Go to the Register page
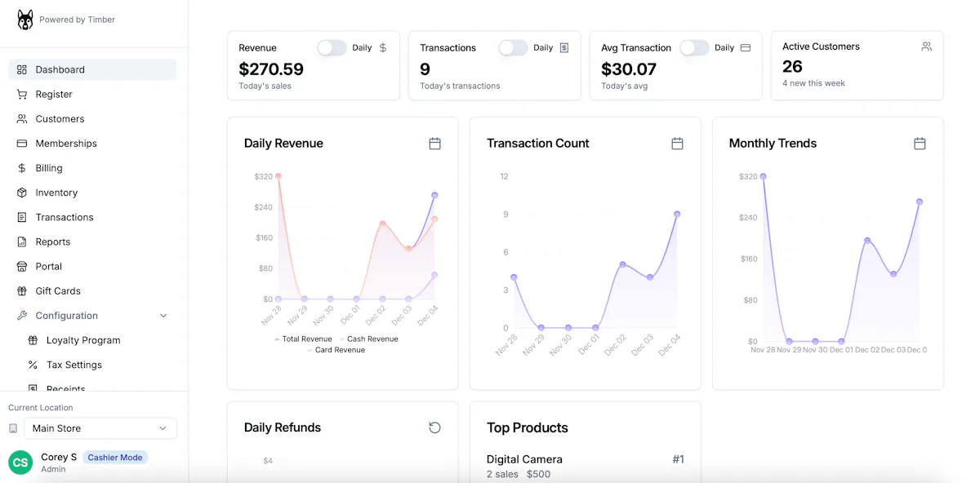This screenshot has height=483, width=980. [x=92, y=94]
